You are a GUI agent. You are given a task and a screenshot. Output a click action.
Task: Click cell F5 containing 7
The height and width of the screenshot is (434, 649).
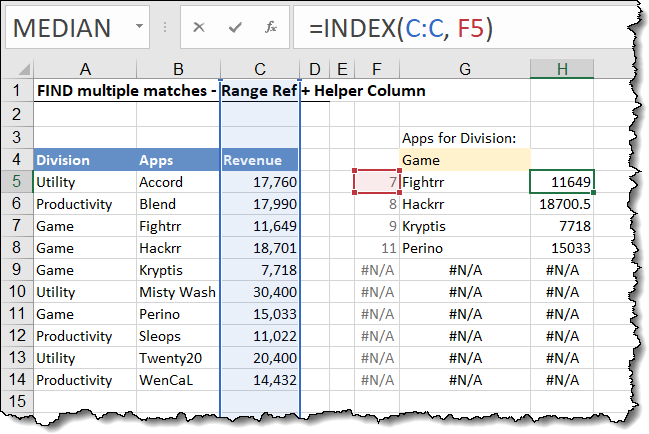pos(377,182)
